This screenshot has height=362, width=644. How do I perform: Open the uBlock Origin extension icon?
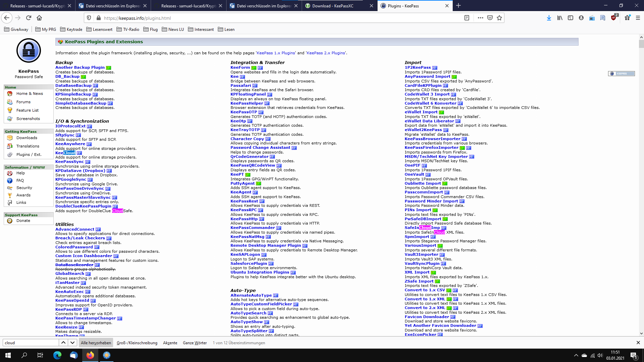tap(614, 18)
